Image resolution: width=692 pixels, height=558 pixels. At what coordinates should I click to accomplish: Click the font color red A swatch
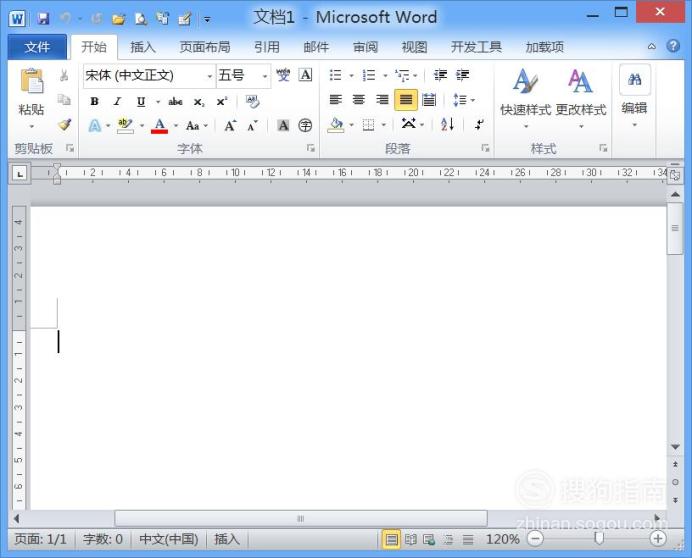159,126
